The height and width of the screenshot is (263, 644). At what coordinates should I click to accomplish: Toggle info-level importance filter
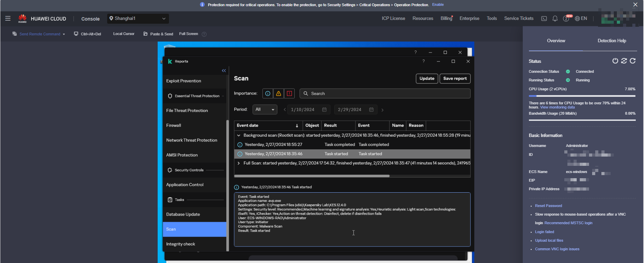point(268,93)
